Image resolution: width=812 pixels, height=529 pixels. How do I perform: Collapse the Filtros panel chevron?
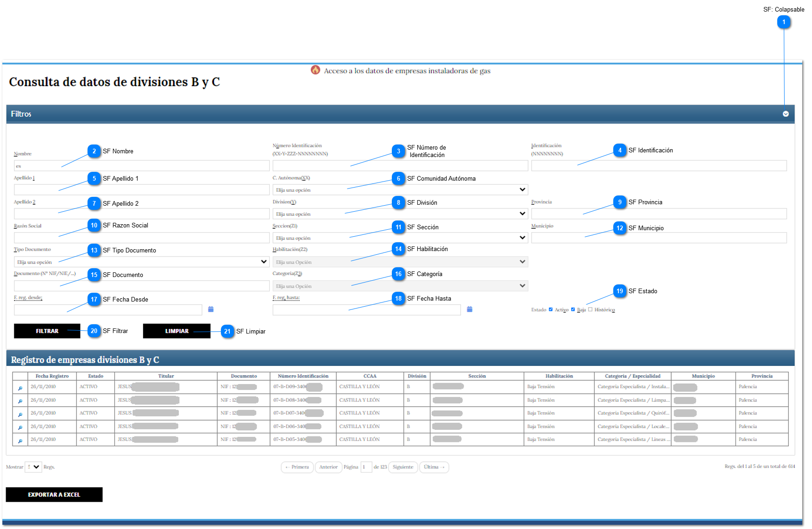coord(786,114)
